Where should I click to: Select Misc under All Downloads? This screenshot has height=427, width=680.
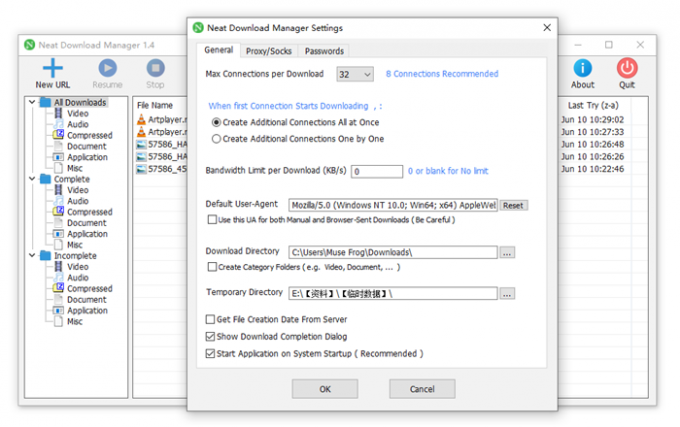click(x=75, y=168)
